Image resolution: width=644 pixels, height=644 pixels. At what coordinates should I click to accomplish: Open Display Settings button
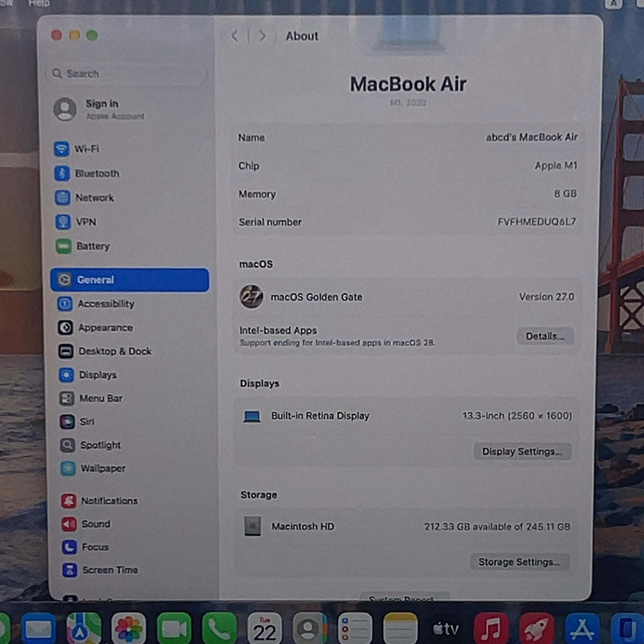522,451
